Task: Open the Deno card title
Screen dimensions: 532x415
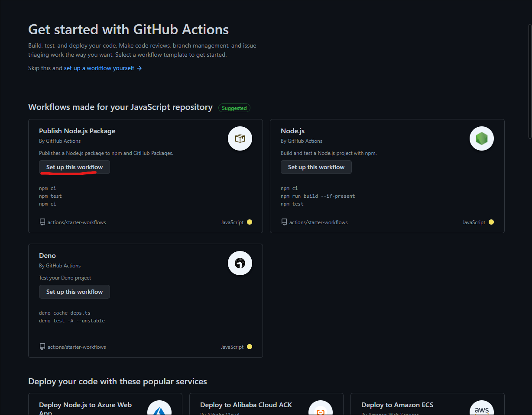Action: pyautogui.click(x=47, y=255)
